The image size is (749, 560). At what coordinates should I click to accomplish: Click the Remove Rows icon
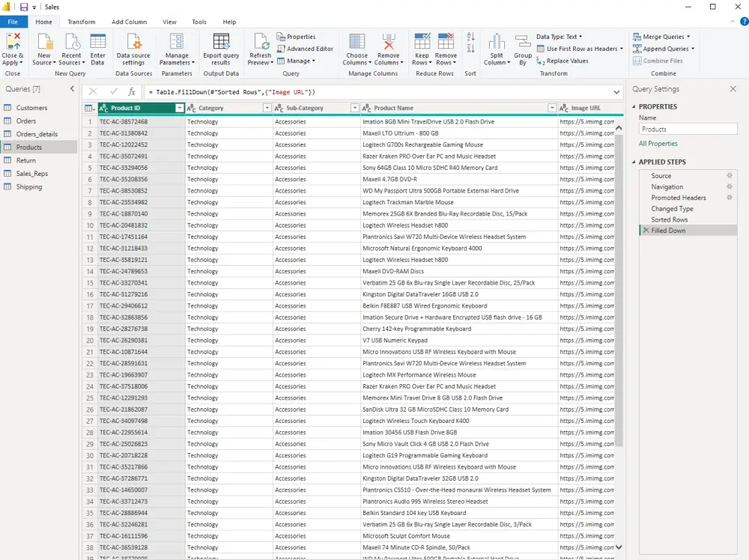pyautogui.click(x=446, y=41)
